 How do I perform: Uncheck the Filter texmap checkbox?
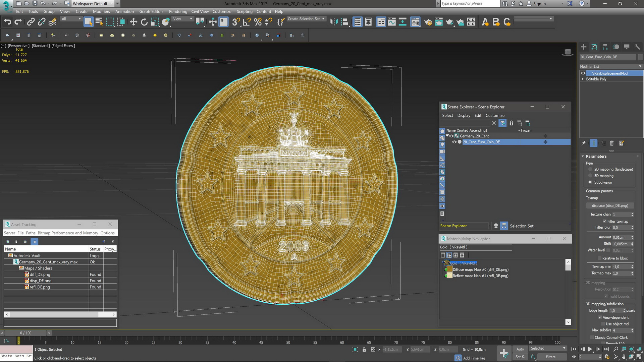point(604,222)
